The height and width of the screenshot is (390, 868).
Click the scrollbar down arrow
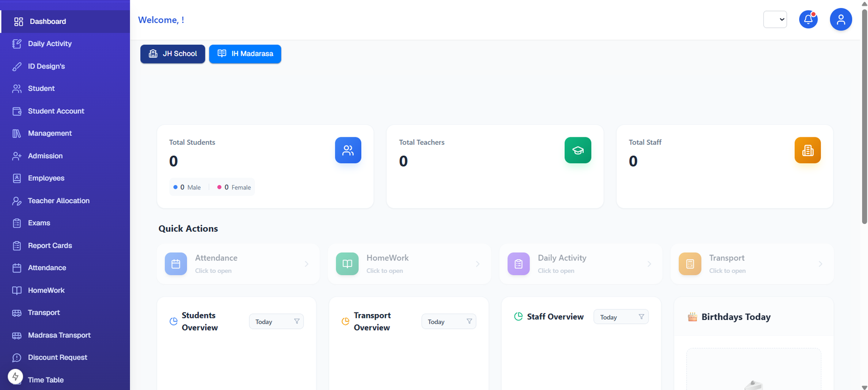tap(864, 387)
